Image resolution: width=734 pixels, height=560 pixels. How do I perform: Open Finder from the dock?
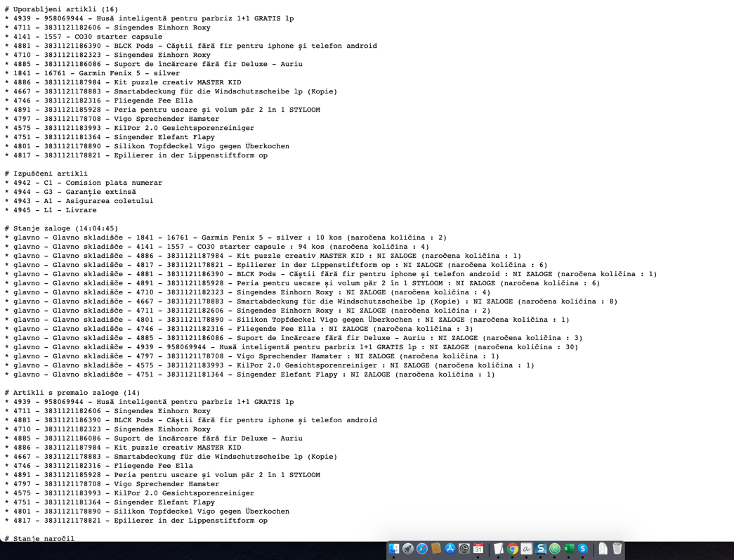tap(394, 549)
